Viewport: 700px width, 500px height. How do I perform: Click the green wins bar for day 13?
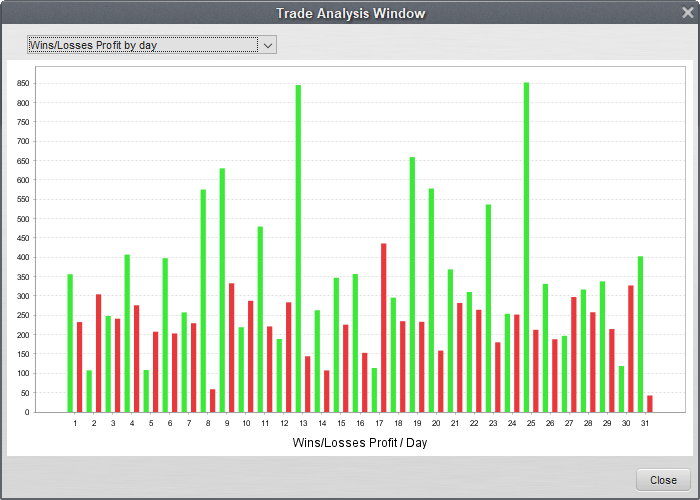pyautogui.click(x=298, y=249)
